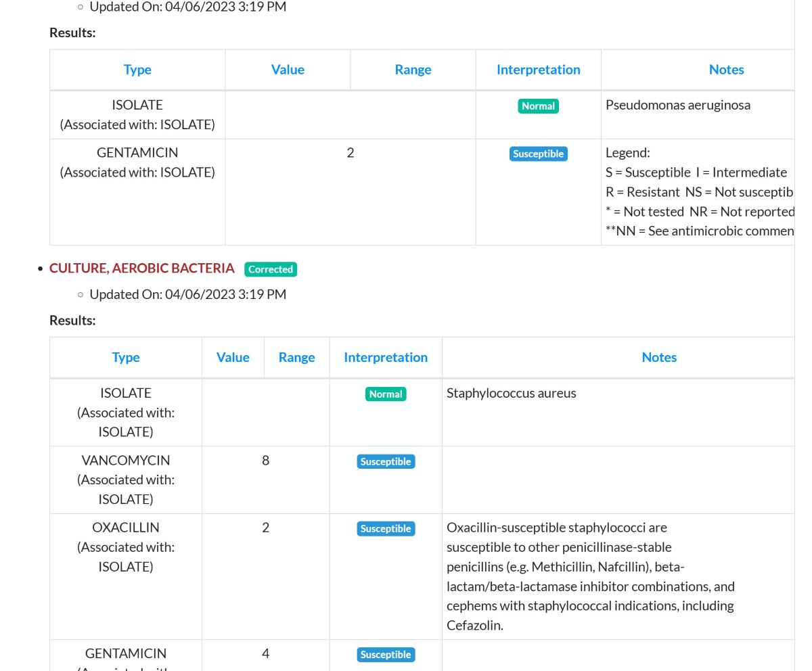812x671 pixels.
Task: Click the Pseudomonas aeruginosa note text
Action: pyautogui.click(x=677, y=105)
